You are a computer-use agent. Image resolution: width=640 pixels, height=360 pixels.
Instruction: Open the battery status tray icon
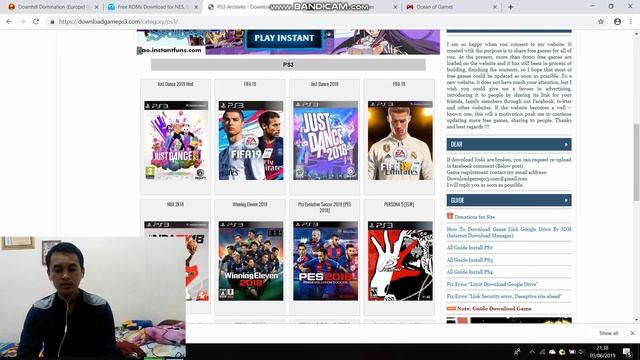click(572, 352)
